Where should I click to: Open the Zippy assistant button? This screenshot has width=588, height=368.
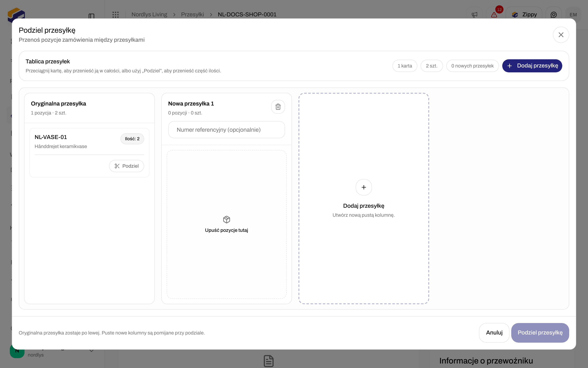tap(524, 15)
